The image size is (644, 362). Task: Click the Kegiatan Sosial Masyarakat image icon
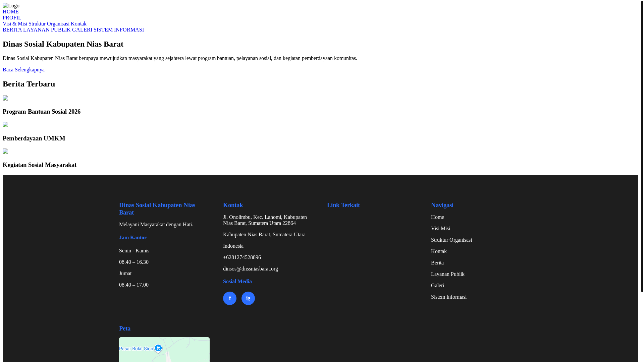click(x=5, y=152)
